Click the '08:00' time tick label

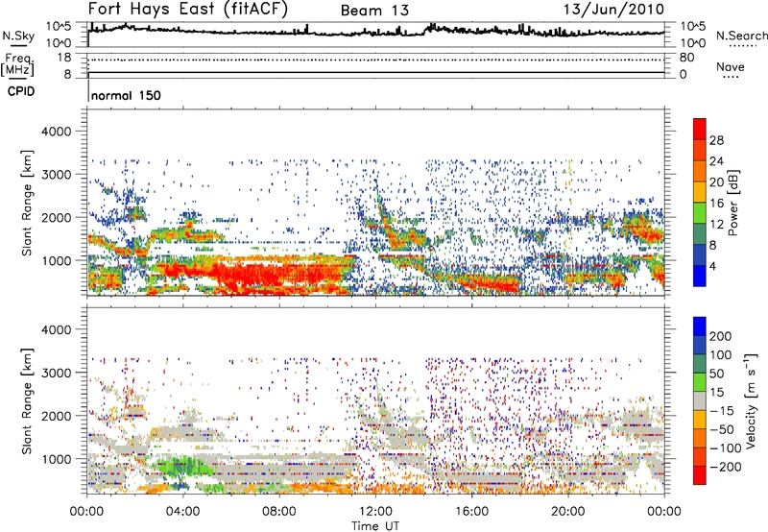[279, 512]
